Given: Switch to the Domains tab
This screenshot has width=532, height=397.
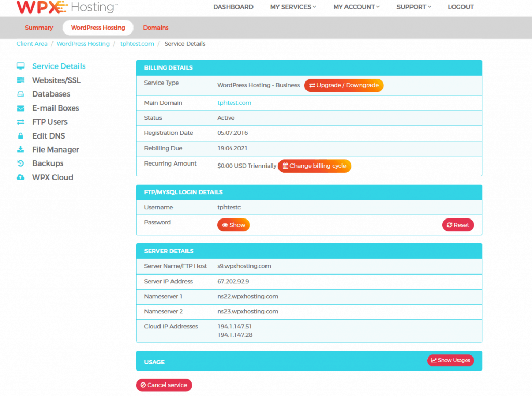Looking at the screenshot, I should point(156,28).
